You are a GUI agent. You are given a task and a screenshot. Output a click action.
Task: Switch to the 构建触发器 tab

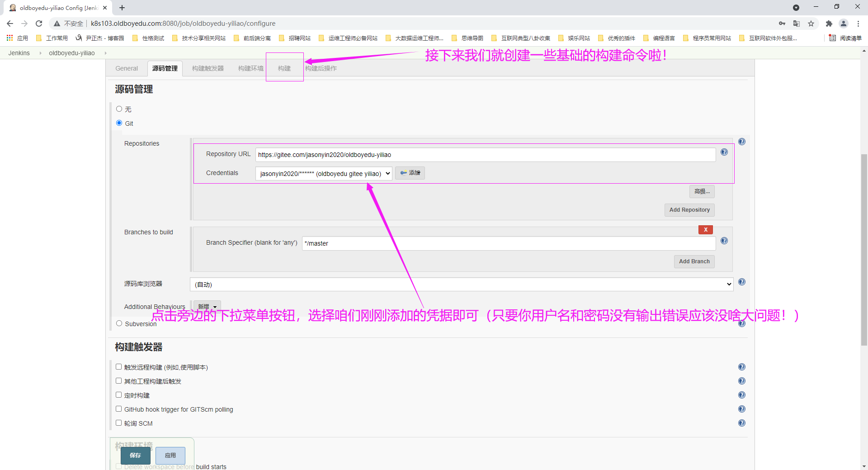pyautogui.click(x=208, y=69)
